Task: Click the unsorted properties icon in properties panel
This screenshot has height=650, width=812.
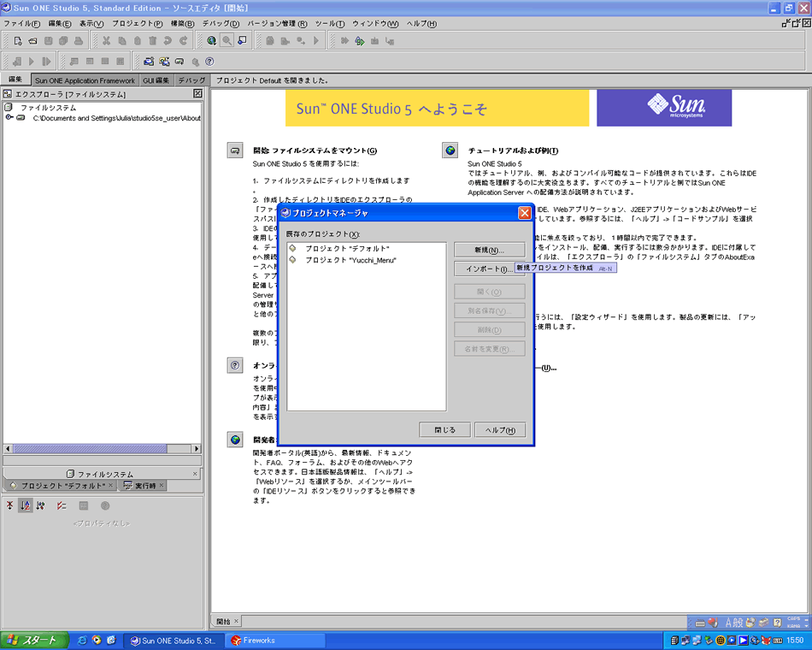Action: 9,505
